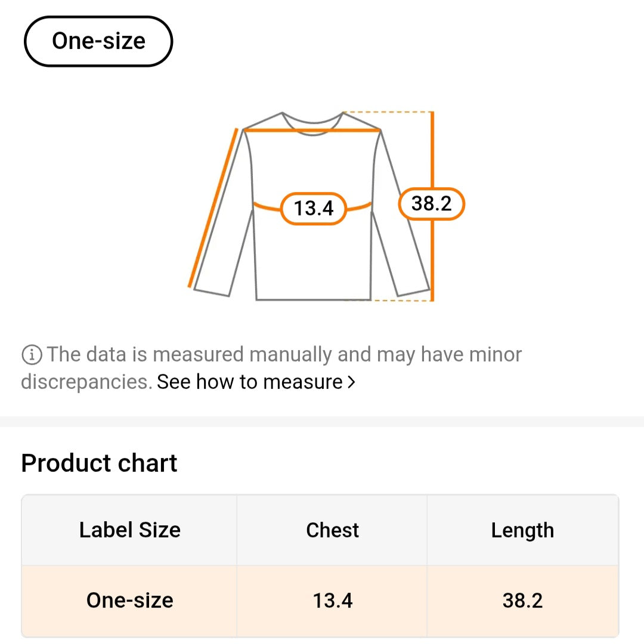
Task: Click the Product chart heading
Action: (x=99, y=463)
